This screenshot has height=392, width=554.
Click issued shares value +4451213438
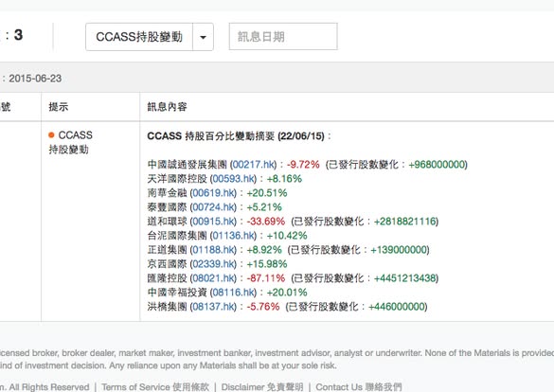click(404, 278)
